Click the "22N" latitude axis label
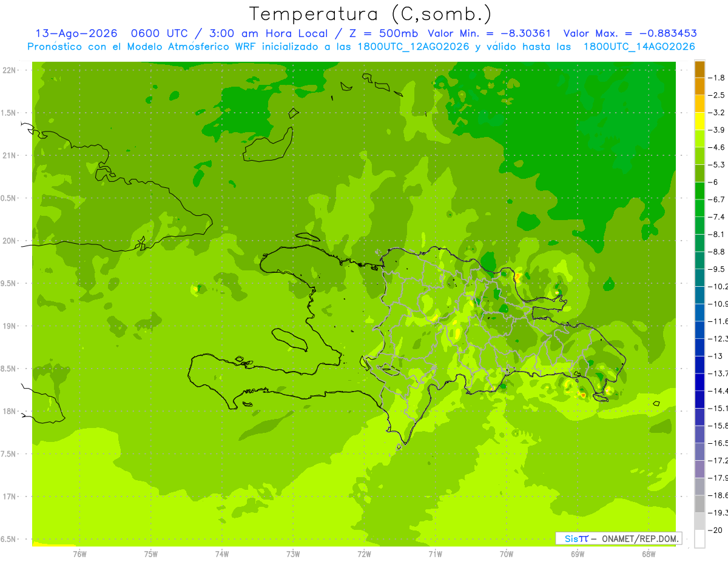 [x=10, y=70]
